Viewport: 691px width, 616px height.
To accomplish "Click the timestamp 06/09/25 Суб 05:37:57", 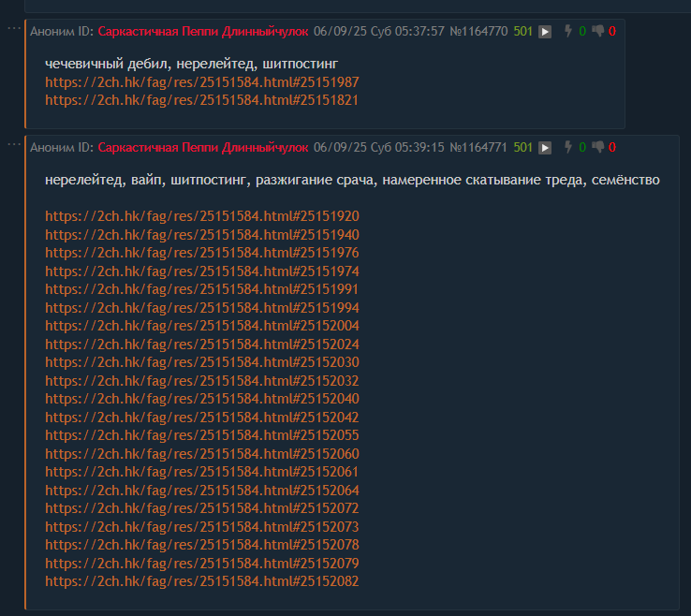I will click(x=379, y=31).
